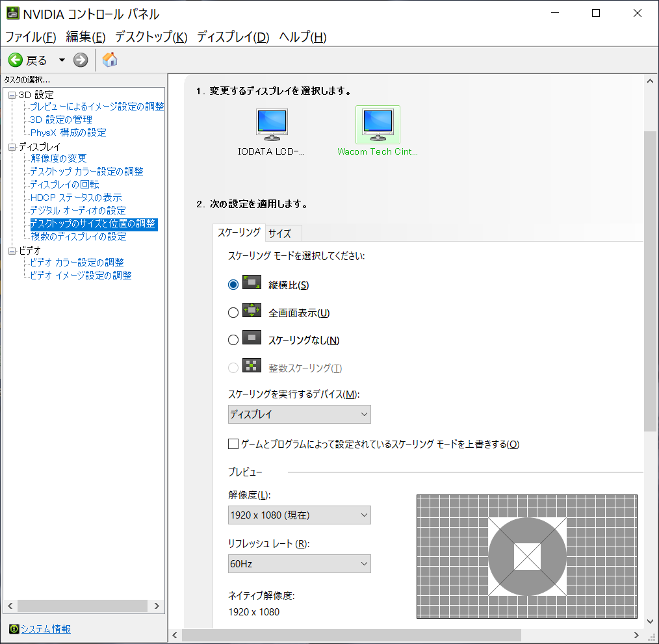Open HDCP ステータスの表示

point(76,197)
